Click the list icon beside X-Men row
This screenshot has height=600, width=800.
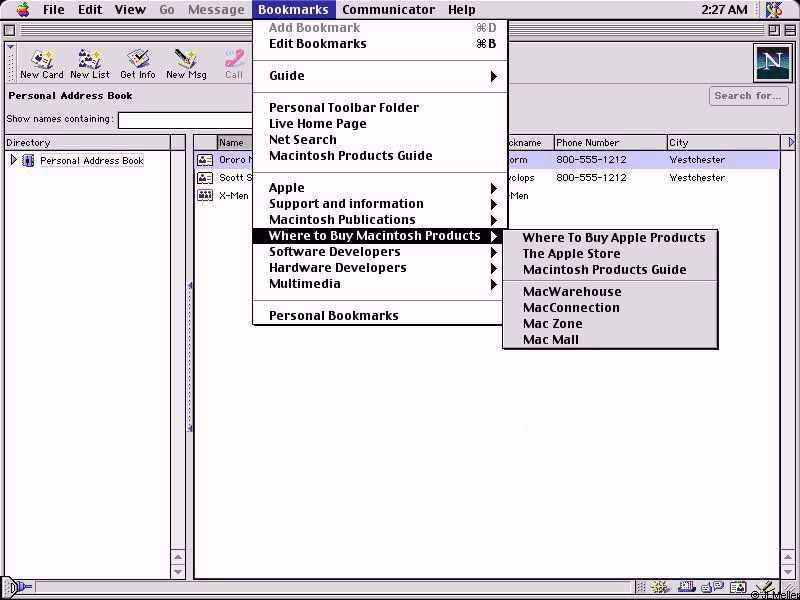coord(205,195)
